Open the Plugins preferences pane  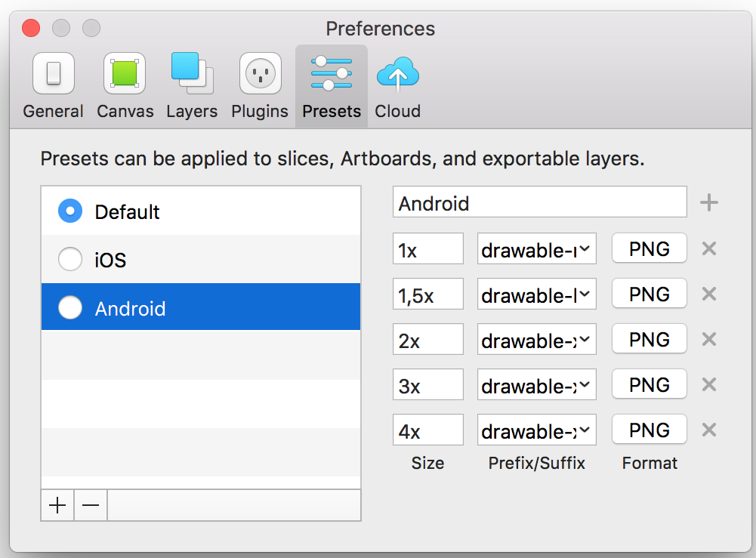click(x=260, y=85)
